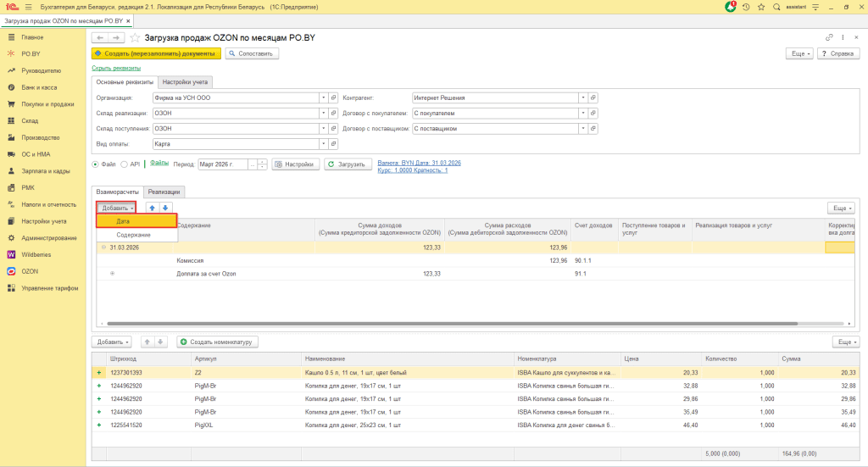This screenshot has width=868, height=467.
Task: Open Главное section in sidebar
Action: 33,37
